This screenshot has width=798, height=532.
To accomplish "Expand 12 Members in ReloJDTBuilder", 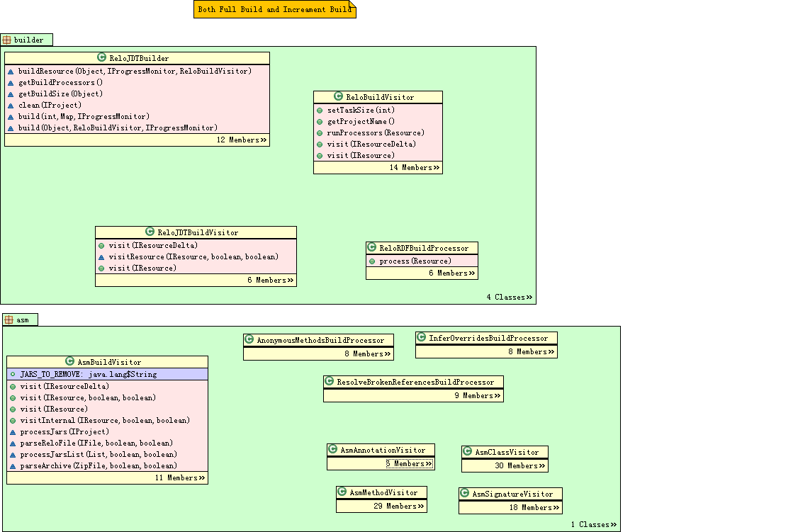I will [x=242, y=140].
